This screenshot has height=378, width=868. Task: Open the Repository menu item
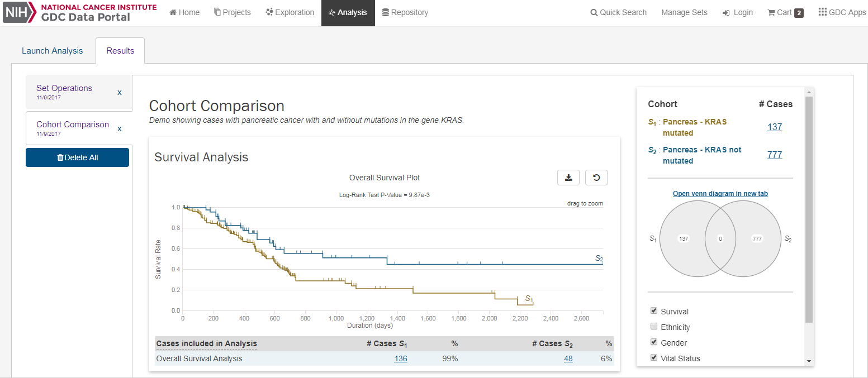coord(405,12)
